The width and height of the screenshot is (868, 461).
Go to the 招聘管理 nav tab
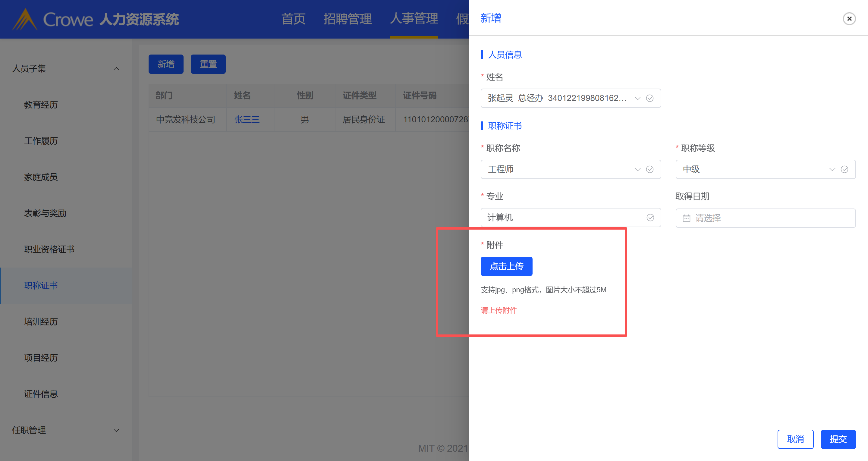[348, 19]
